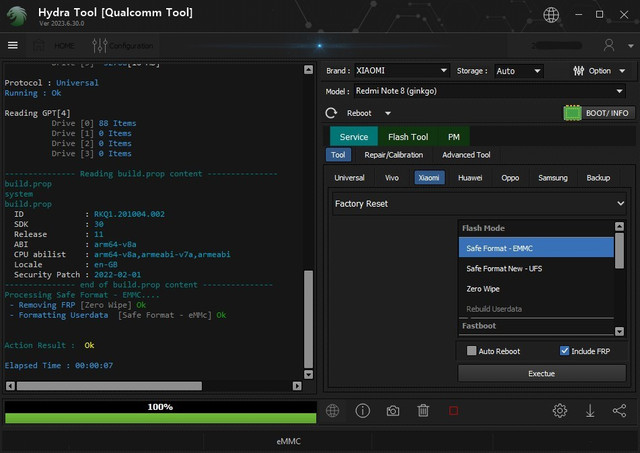Click the log horizontal scrollbar thumb
Screen dimensions: 640x453
click(x=109, y=386)
